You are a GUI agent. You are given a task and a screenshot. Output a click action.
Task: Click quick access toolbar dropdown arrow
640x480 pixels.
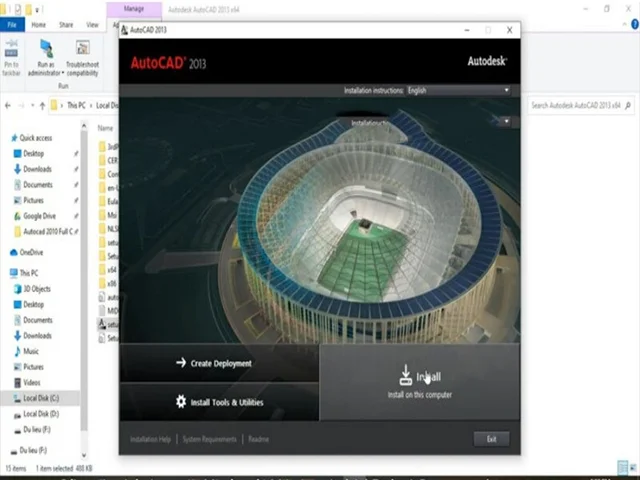[x=37, y=9]
